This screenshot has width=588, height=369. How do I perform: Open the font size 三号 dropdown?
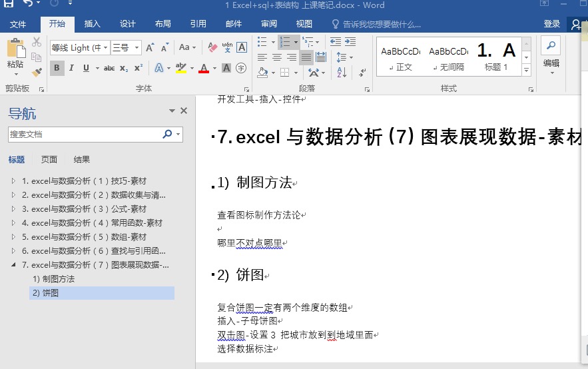(137, 47)
